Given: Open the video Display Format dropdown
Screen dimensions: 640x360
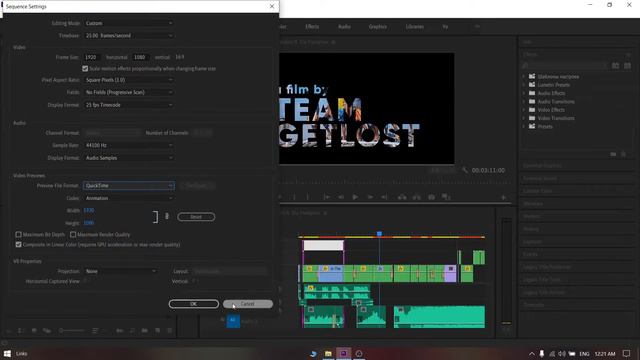Looking at the screenshot, I should (129, 105).
